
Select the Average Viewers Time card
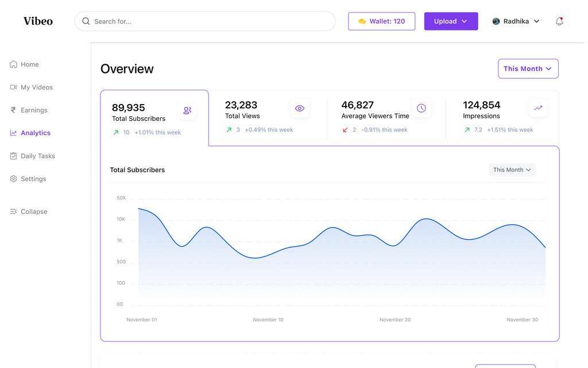386,117
